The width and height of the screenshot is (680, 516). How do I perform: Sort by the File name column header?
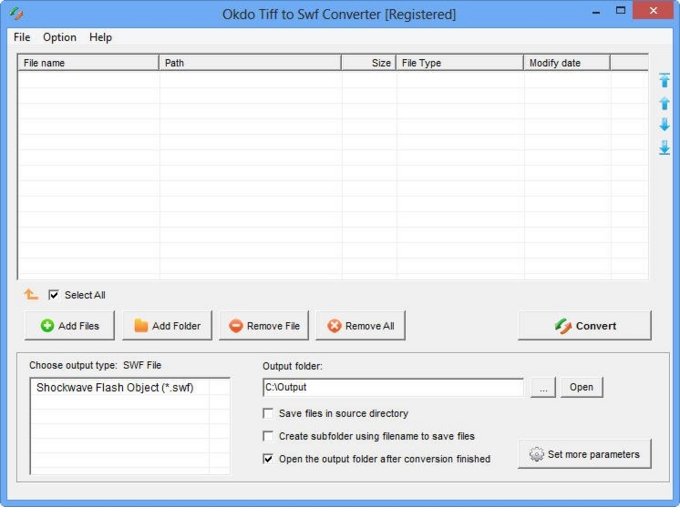88,63
